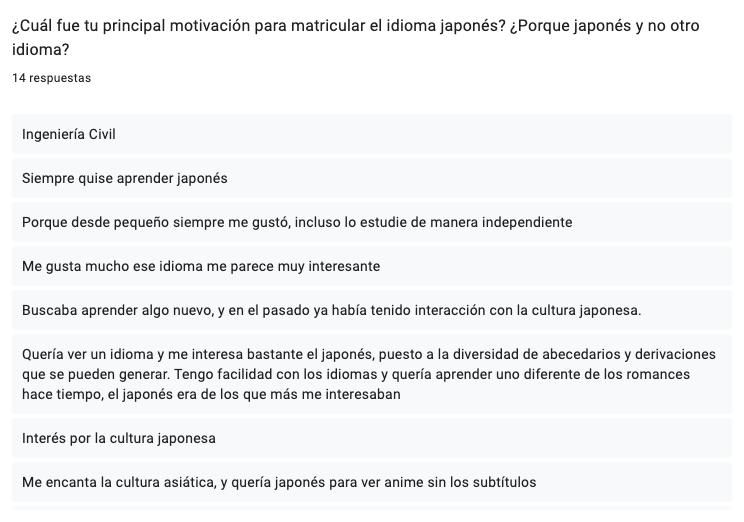Click the "14 respuestas" response count
Viewport: 744px width, 522px height.
tap(51, 78)
